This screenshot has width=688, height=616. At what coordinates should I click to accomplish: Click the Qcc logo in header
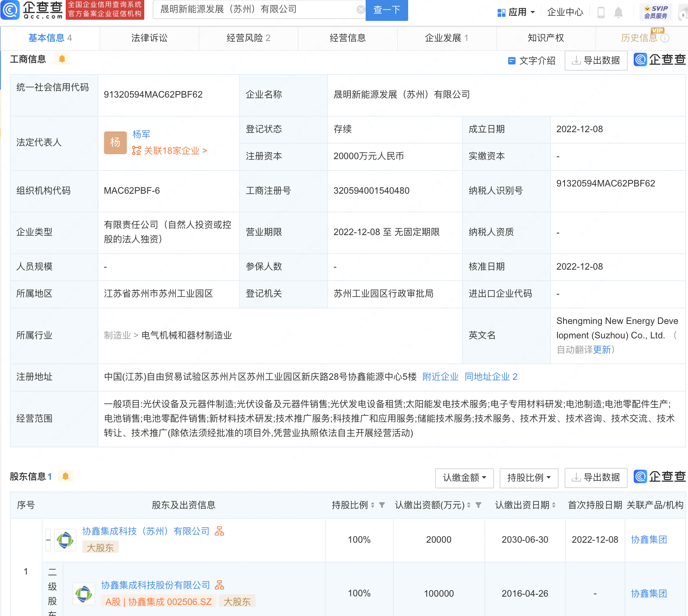32,10
